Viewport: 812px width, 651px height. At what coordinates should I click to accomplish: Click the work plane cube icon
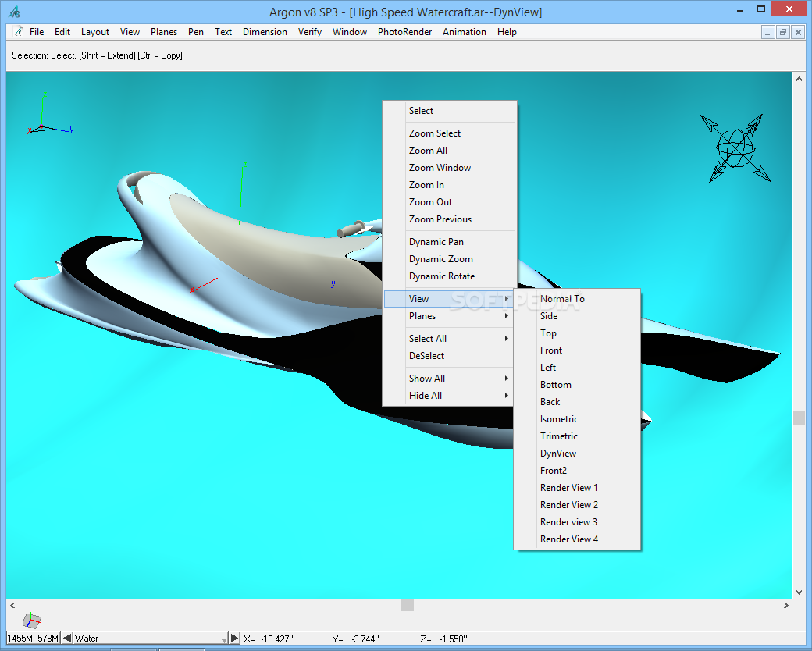[31, 620]
